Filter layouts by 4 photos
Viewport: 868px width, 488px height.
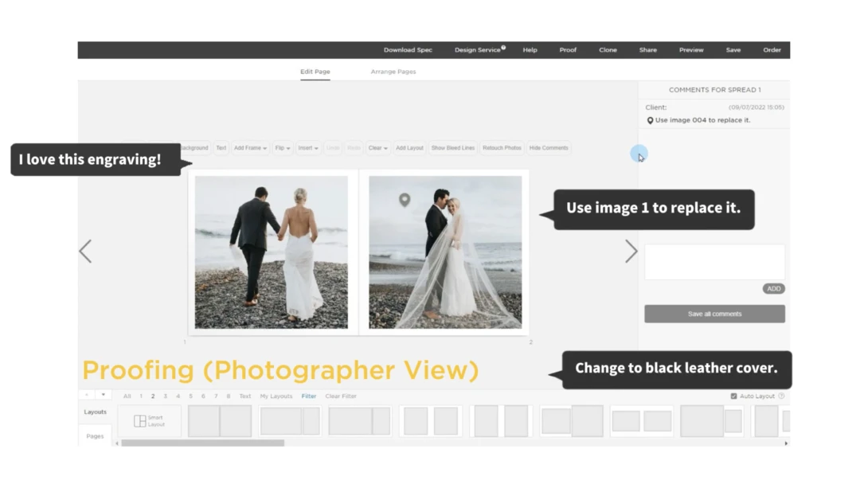[178, 396]
